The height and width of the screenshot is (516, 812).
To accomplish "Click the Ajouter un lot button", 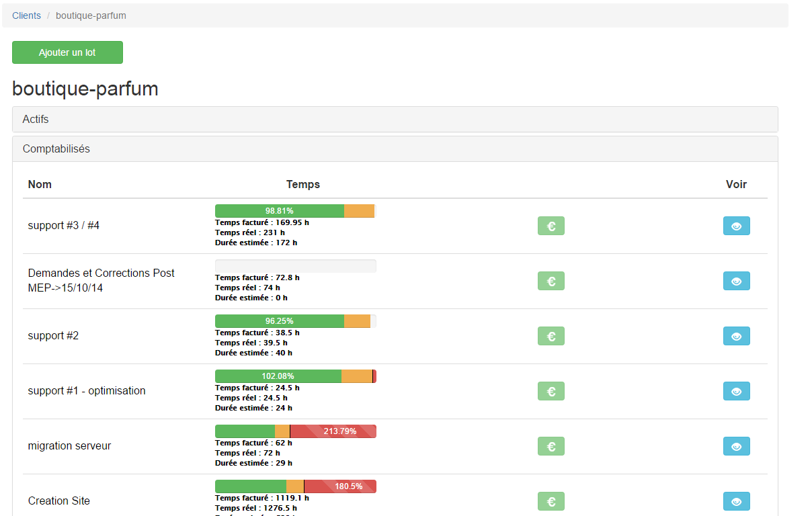I will pos(67,52).
